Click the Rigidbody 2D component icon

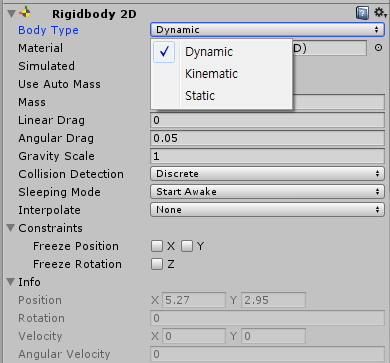pos(25,13)
